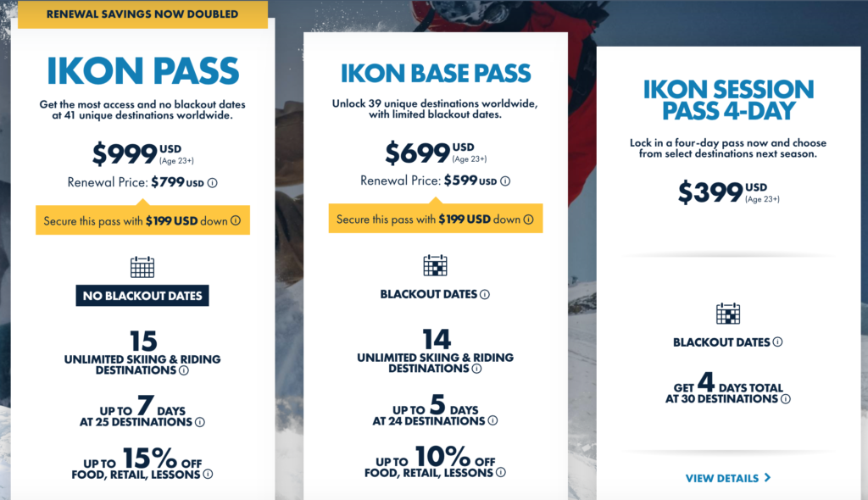Screen dimensions: 868x500
Task: Open tooltip next to Up To 7 Days at 25 Destinations
Action: [x=199, y=421]
